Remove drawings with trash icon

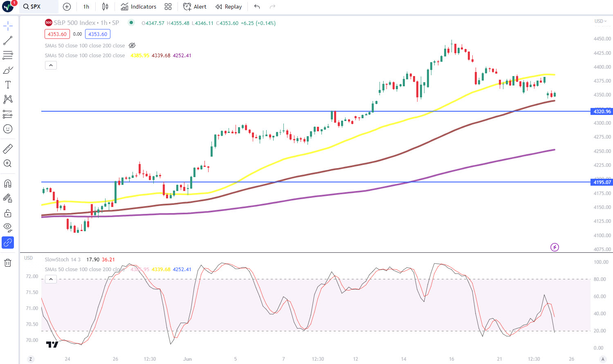pos(8,263)
